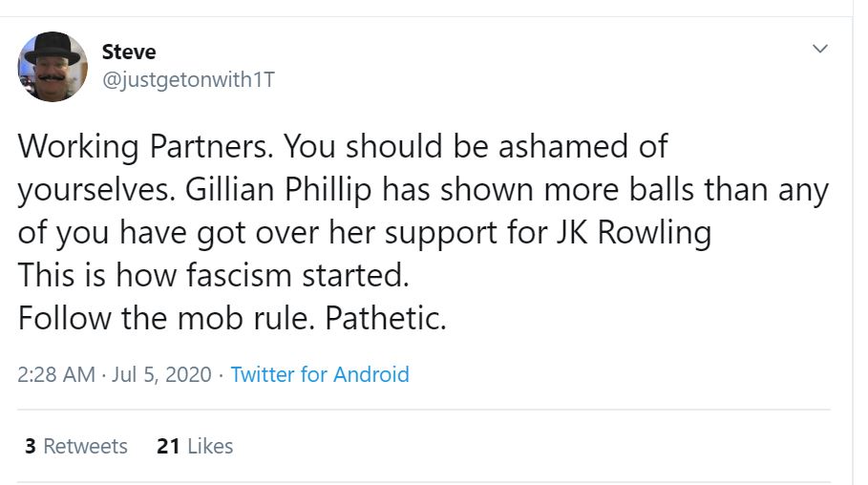Click Steve's profile avatar picture

coord(53,66)
